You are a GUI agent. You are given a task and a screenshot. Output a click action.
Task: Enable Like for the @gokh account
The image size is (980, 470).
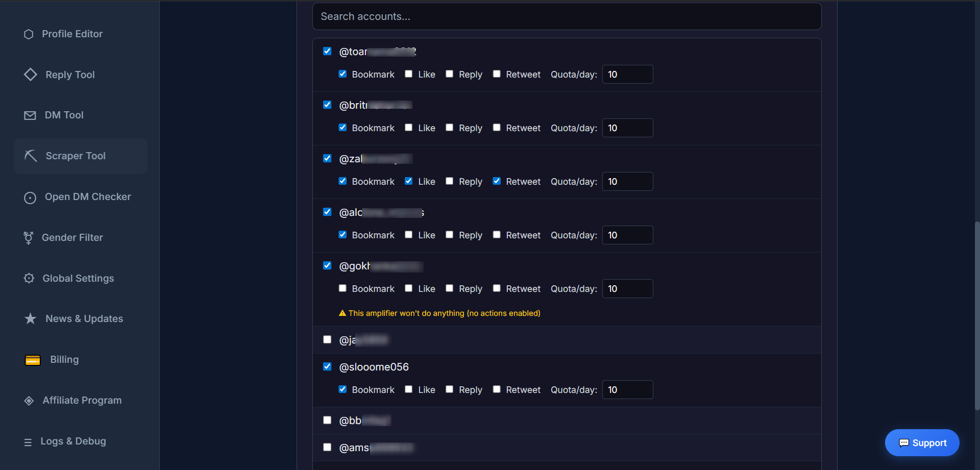point(408,288)
